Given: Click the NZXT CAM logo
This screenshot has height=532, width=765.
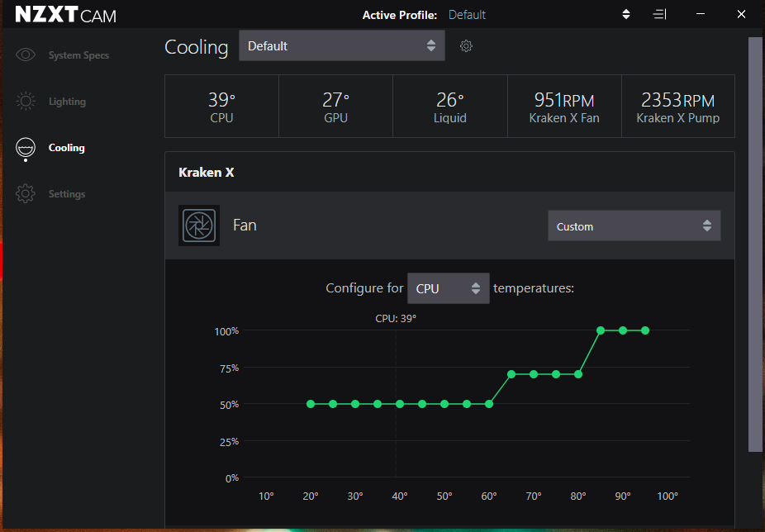Looking at the screenshot, I should coord(65,15).
